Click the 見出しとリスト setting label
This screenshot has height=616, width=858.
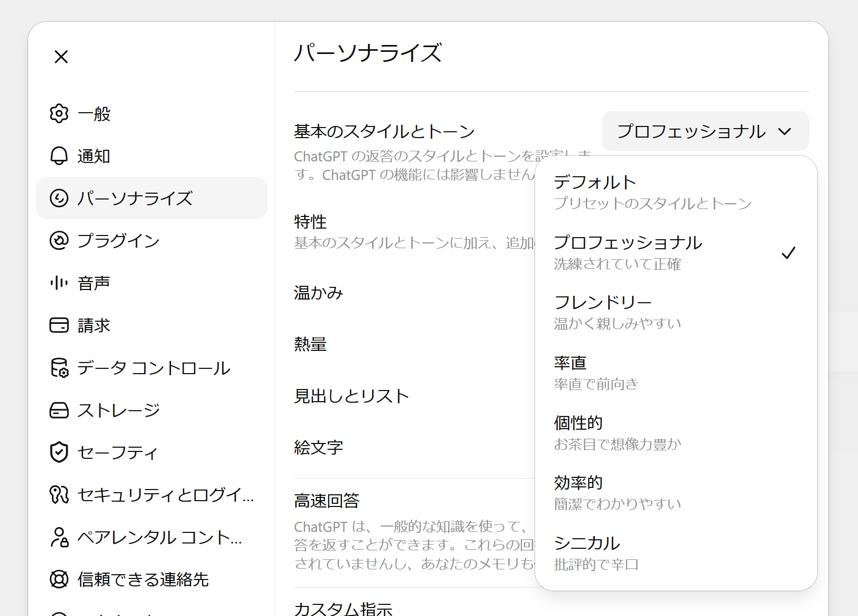352,396
